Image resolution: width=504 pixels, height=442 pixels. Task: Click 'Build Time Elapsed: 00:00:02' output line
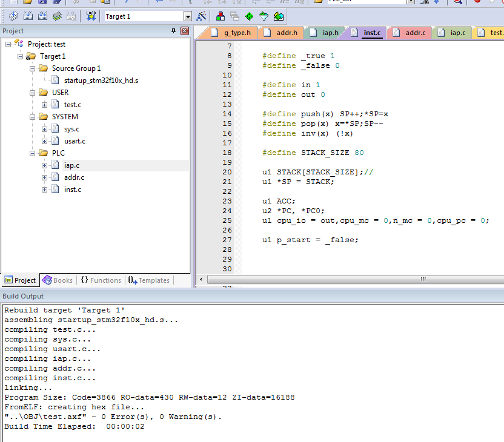pyautogui.click(x=75, y=426)
